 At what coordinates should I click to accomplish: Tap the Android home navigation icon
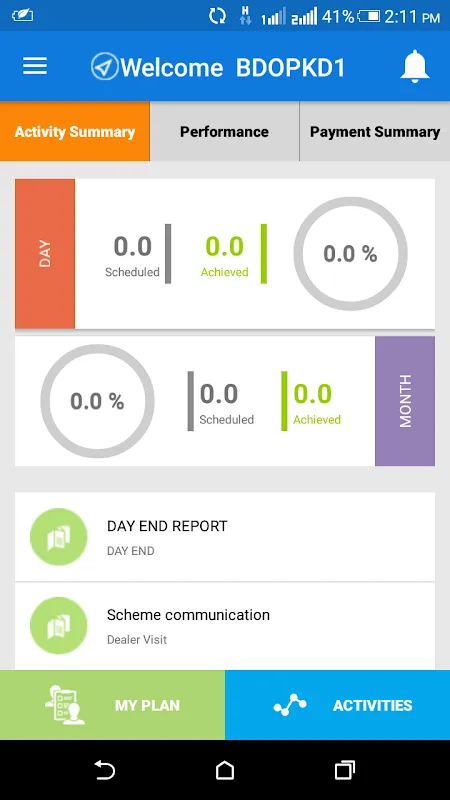[225, 770]
